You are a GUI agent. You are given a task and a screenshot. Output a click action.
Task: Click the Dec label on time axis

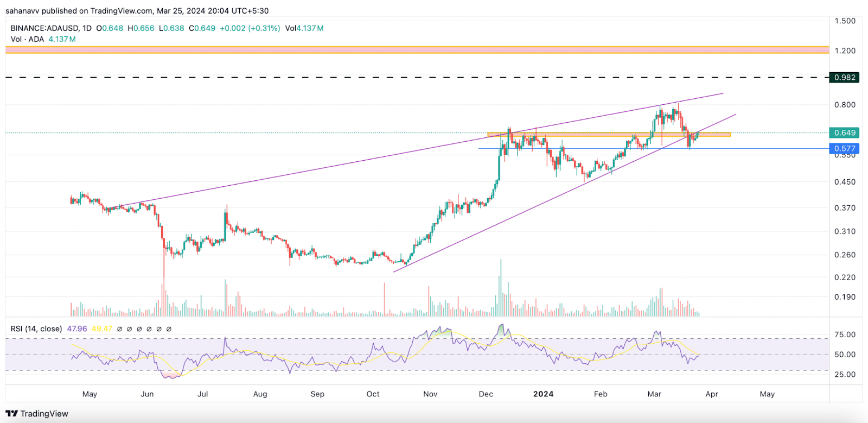point(486,394)
